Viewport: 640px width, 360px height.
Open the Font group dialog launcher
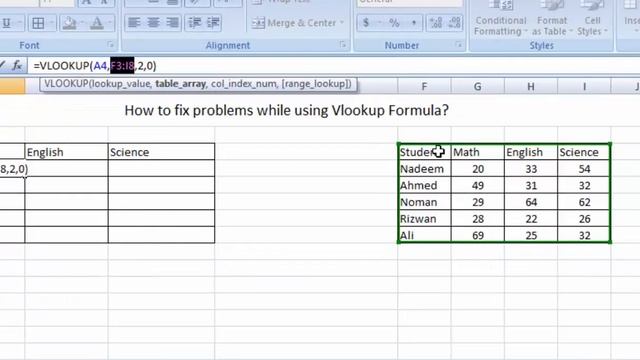click(111, 44)
